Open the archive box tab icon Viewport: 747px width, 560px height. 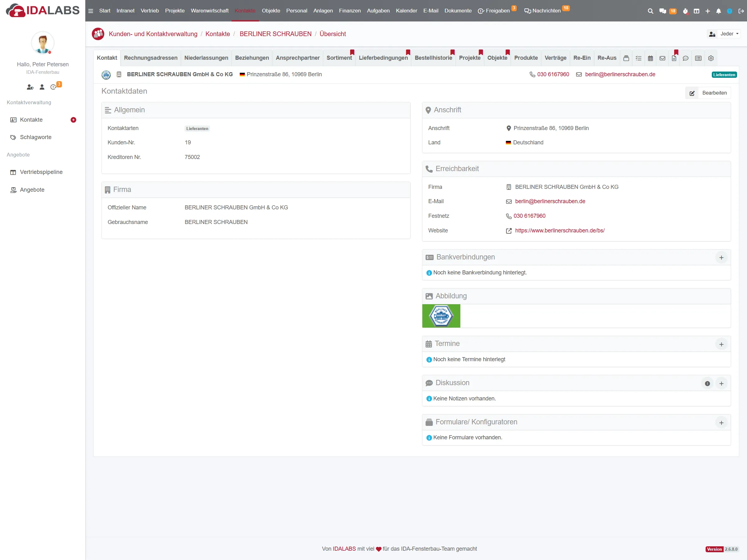point(626,58)
